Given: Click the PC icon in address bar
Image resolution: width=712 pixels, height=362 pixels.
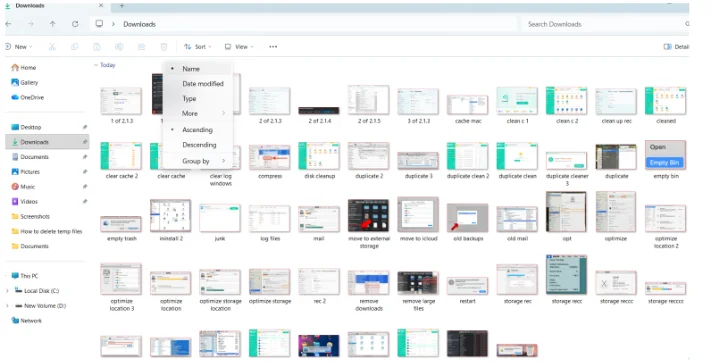Looking at the screenshot, I should pyautogui.click(x=99, y=24).
